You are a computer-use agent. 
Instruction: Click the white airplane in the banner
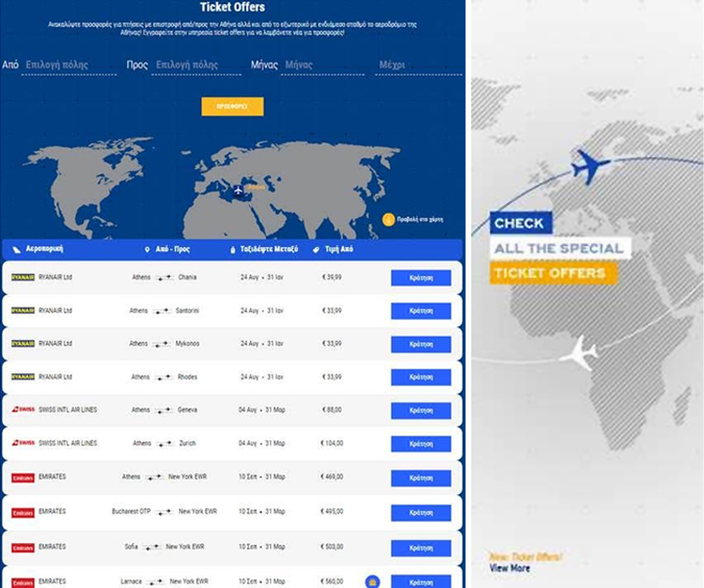click(x=579, y=353)
